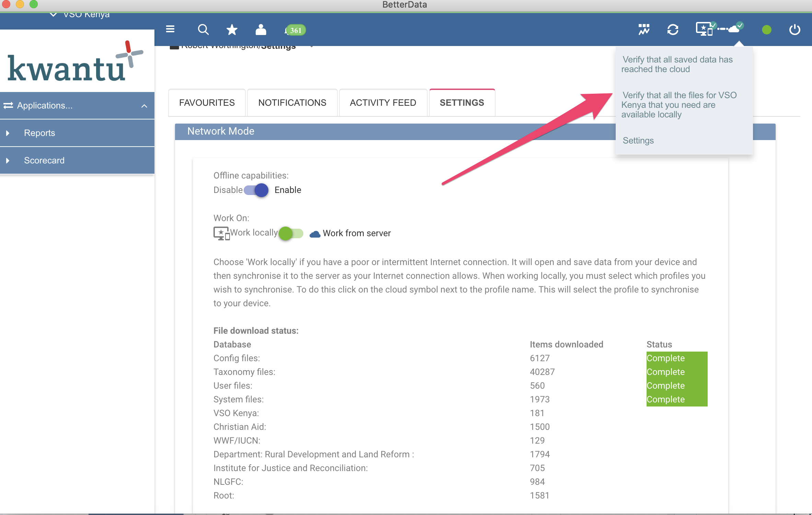Expand the Scorecard tree item
This screenshot has width=812, height=515.
point(8,161)
